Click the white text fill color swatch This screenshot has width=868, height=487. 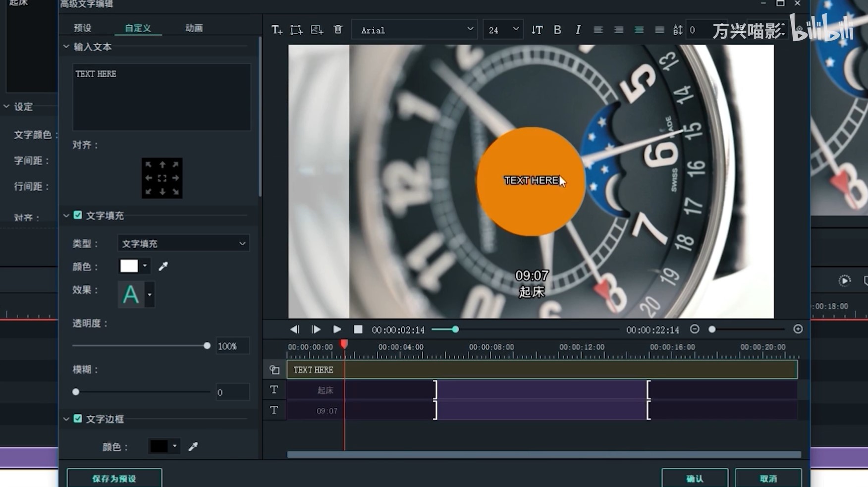point(129,267)
